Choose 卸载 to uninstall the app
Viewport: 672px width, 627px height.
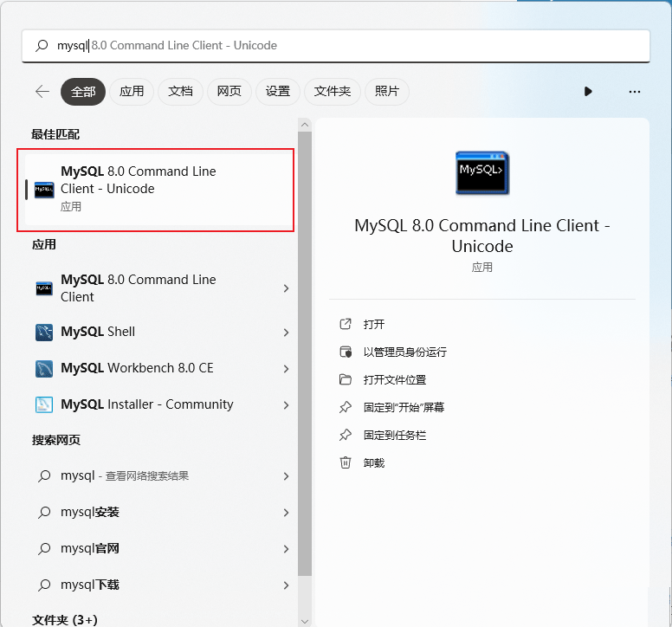coord(374,463)
